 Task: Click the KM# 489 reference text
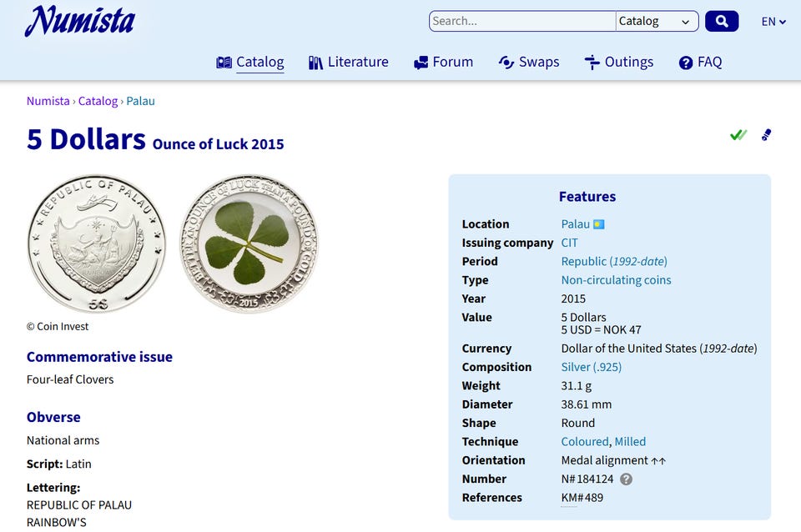pyautogui.click(x=582, y=498)
